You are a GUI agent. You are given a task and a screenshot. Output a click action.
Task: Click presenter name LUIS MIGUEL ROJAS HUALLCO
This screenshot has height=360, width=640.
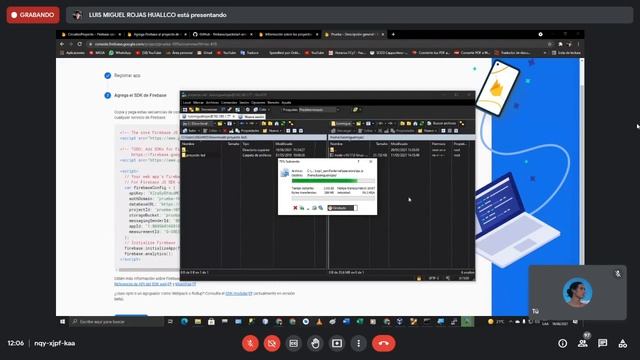pyautogui.click(x=132, y=15)
